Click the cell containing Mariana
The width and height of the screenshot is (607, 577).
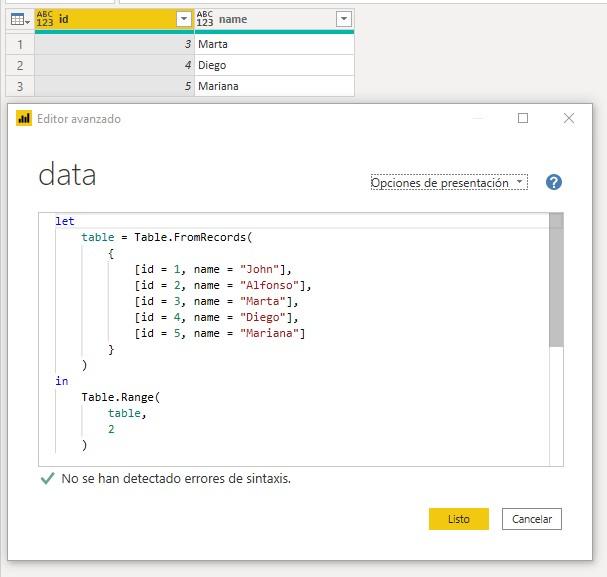(x=273, y=86)
